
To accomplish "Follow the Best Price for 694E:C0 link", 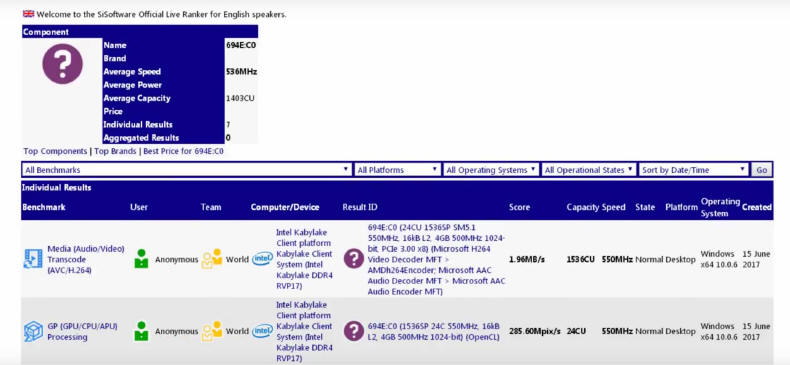I will pos(183,151).
